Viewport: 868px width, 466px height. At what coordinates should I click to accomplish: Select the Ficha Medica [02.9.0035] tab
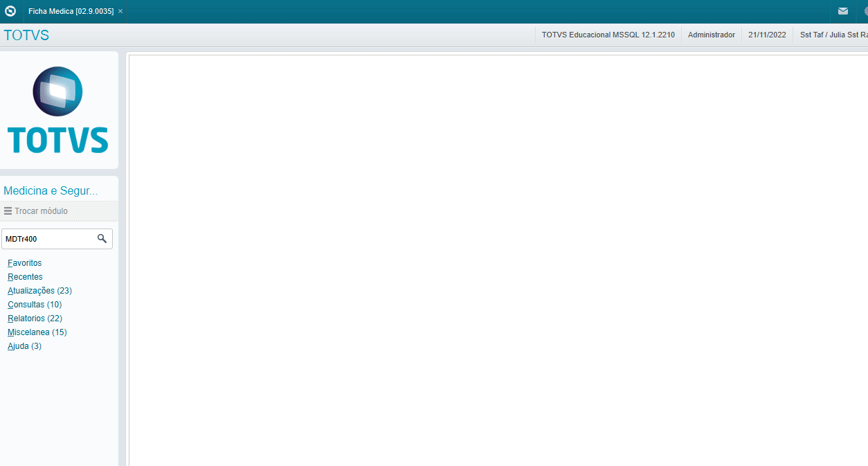click(x=71, y=12)
